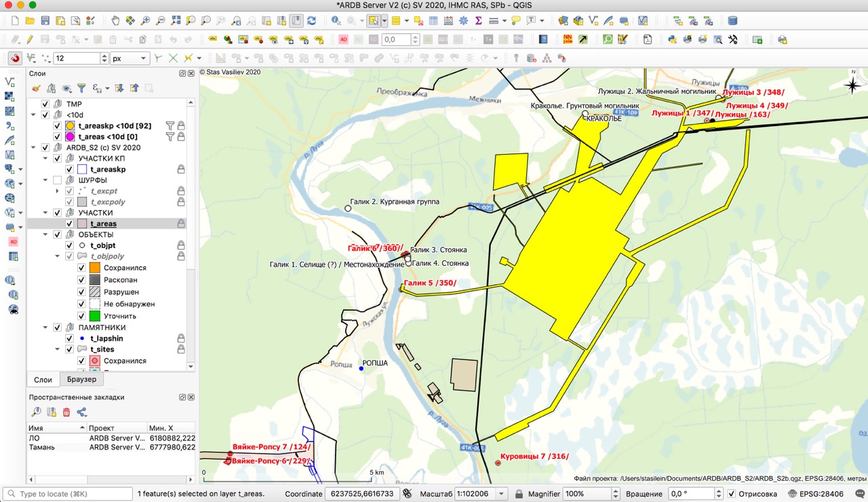
Task: Click the NN Join plugin icon
Action: (568, 39)
